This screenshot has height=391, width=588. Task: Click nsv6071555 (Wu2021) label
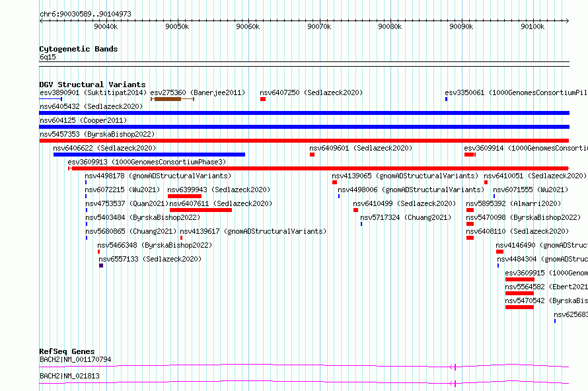(531, 190)
